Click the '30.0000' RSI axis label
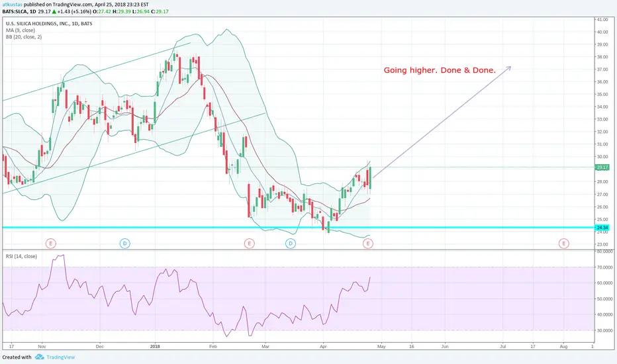Viewport: 617px width, 364px height. pyautogui.click(x=604, y=330)
